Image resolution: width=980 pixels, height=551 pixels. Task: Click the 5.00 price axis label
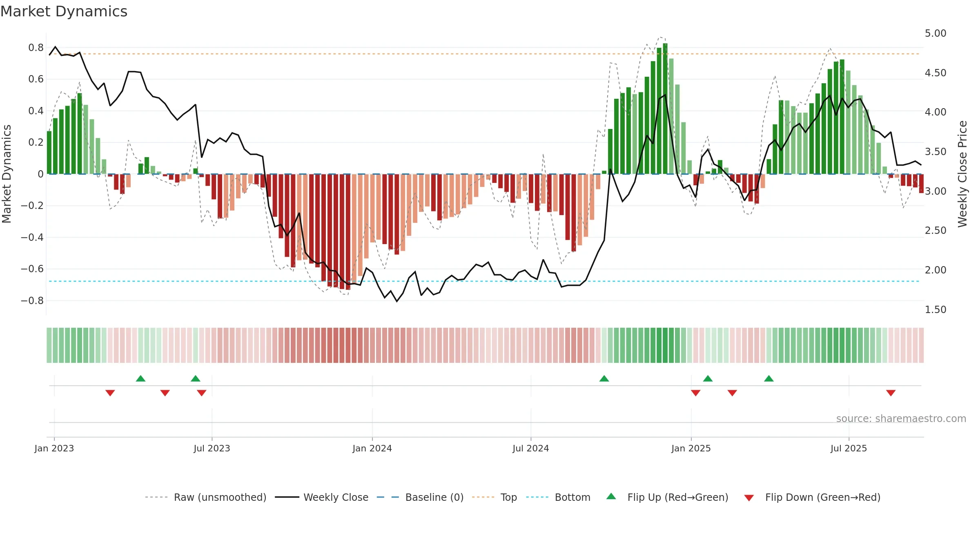(x=935, y=33)
